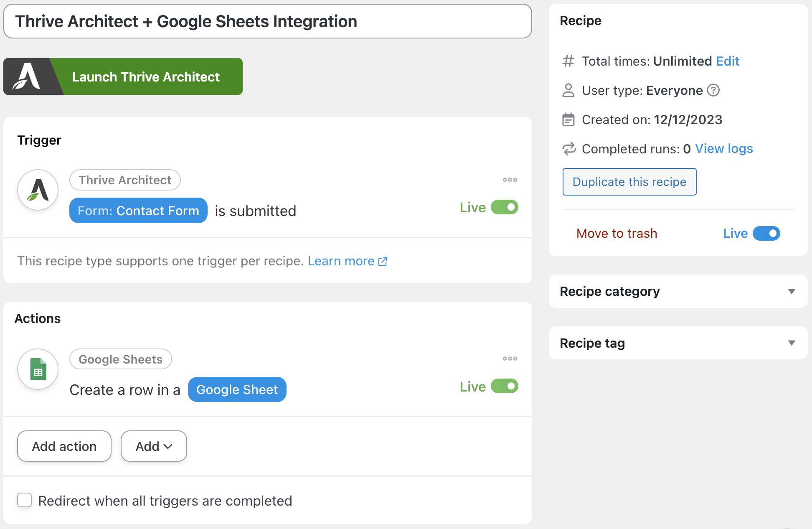812x529 pixels.
Task: Open the Add dropdown button
Action: (154, 446)
